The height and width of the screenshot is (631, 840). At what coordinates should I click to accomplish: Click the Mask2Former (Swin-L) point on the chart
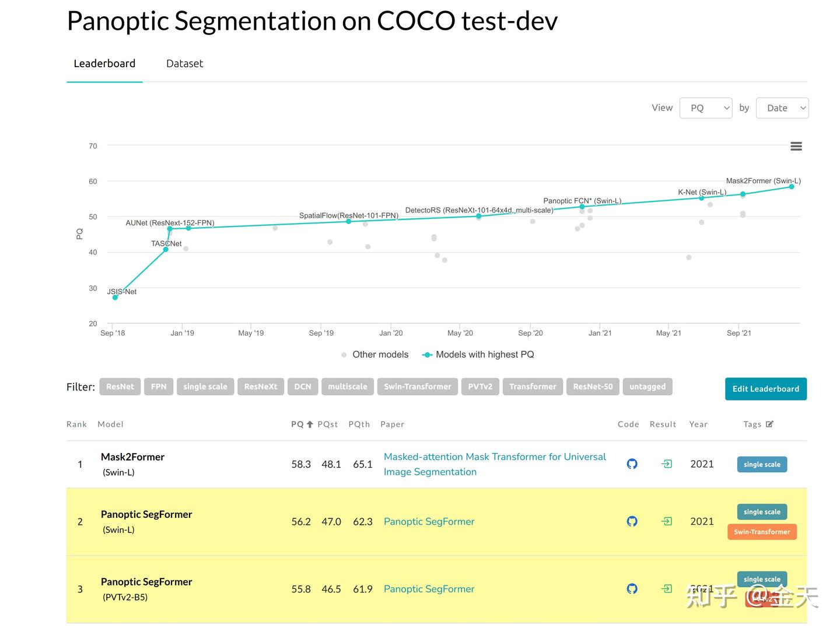click(x=791, y=186)
